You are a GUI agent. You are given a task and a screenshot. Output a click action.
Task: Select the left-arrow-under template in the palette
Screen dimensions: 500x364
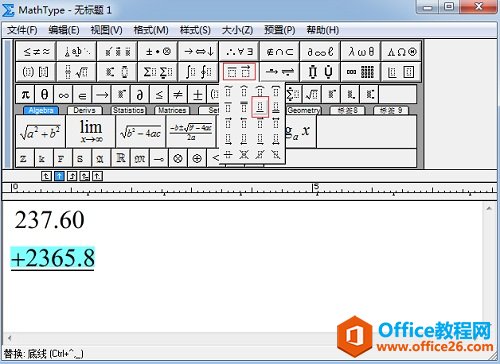coord(244,139)
